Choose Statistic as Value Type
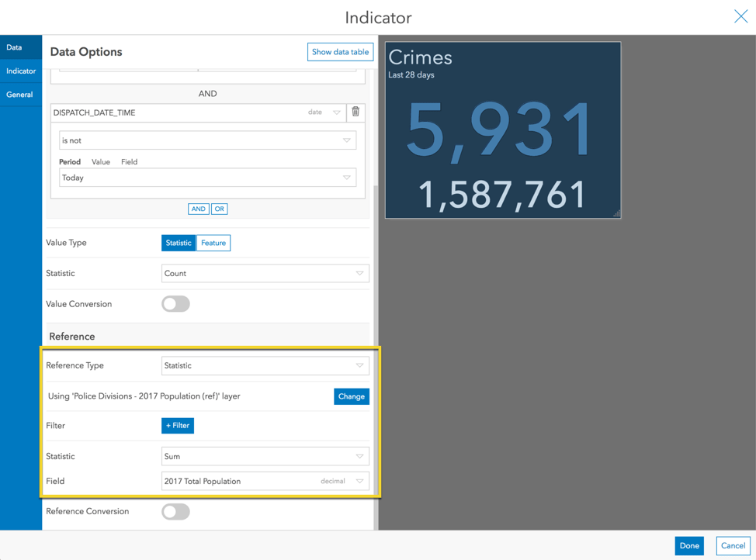The width and height of the screenshot is (756, 560). 179,243
